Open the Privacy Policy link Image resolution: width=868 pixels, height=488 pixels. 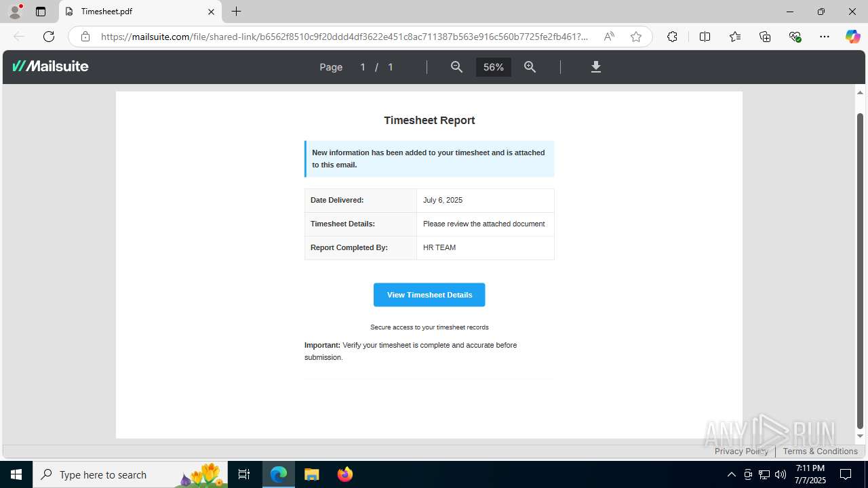click(741, 451)
